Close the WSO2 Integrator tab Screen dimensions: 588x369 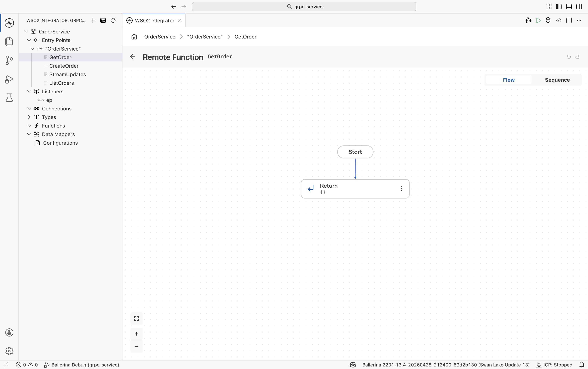180,20
